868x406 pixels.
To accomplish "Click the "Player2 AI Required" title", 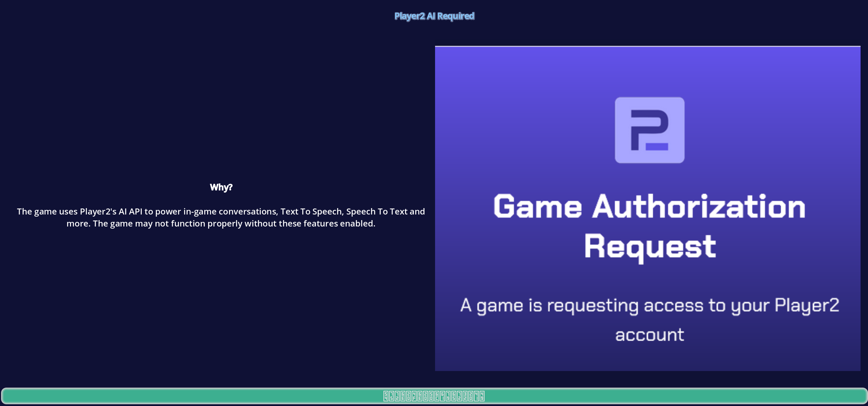I will click(434, 16).
